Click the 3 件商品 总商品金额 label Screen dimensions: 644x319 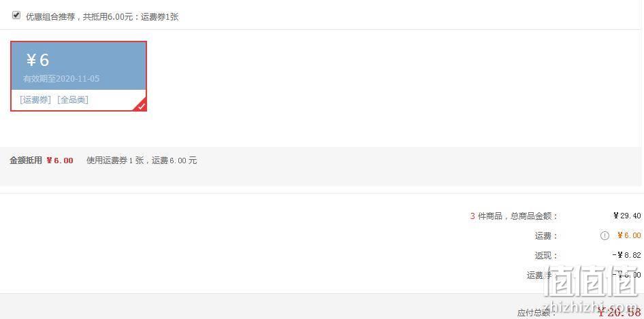pos(514,216)
